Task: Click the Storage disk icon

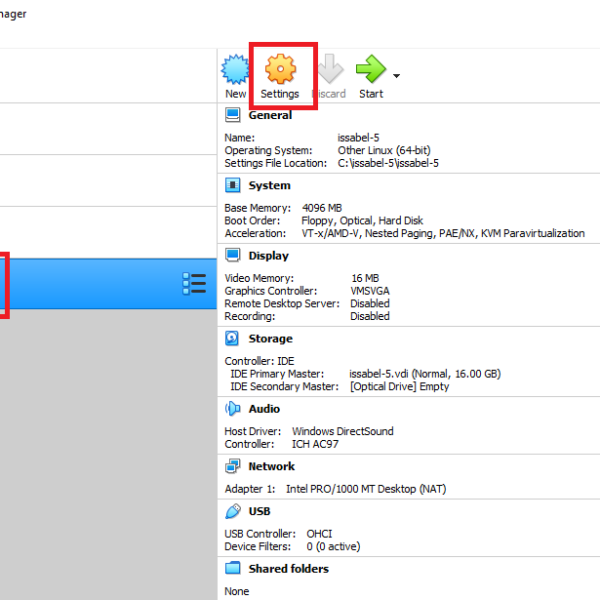Action: point(233,339)
